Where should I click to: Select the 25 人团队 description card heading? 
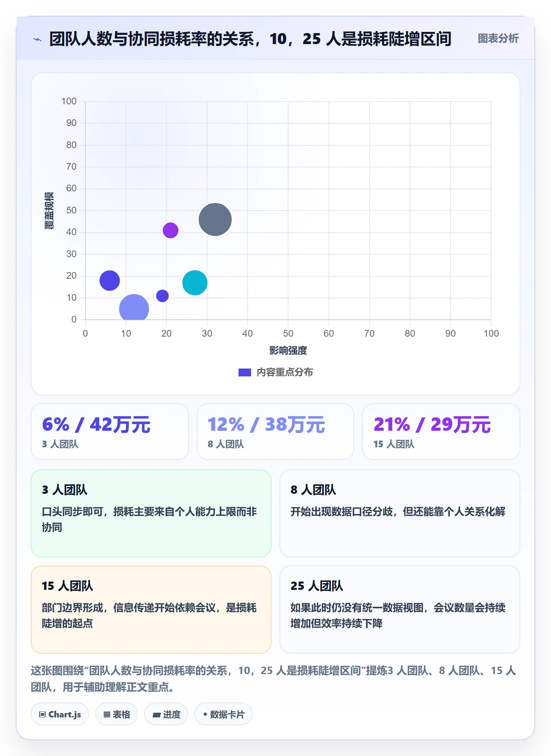point(317,586)
